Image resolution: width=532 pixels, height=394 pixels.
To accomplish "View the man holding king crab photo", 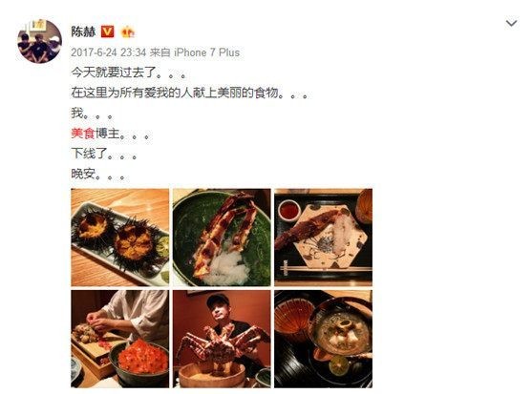I will [222, 339].
